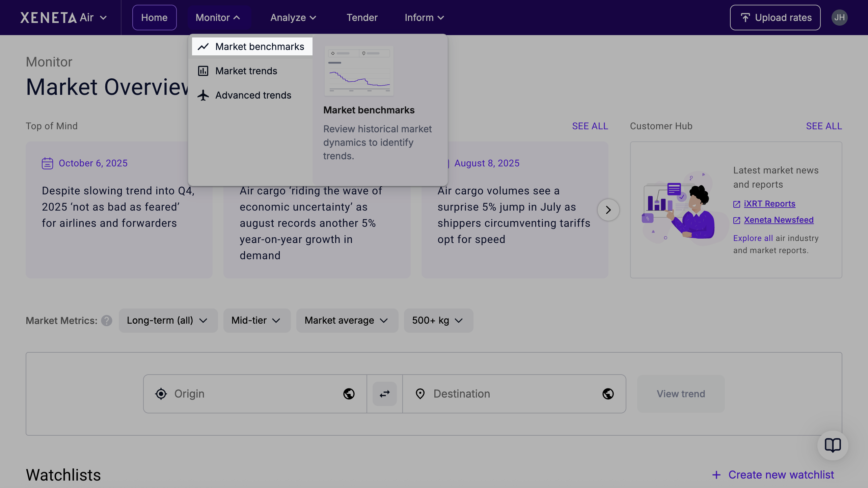Expand the 500+ kg weight dropdown
This screenshot has width=868, height=488.
click(x=438, y=321)
